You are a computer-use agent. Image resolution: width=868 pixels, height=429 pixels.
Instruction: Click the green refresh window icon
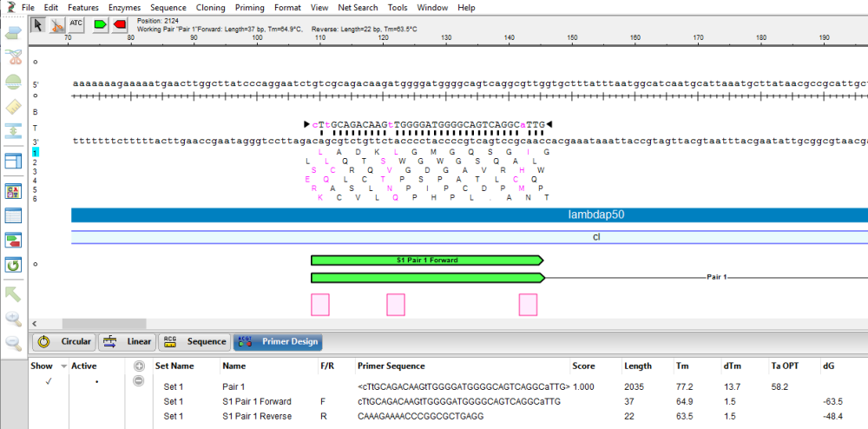coord(13,265)
